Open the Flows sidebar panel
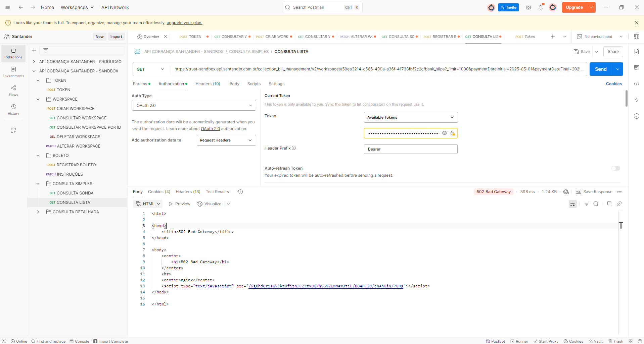 [13, 91]
